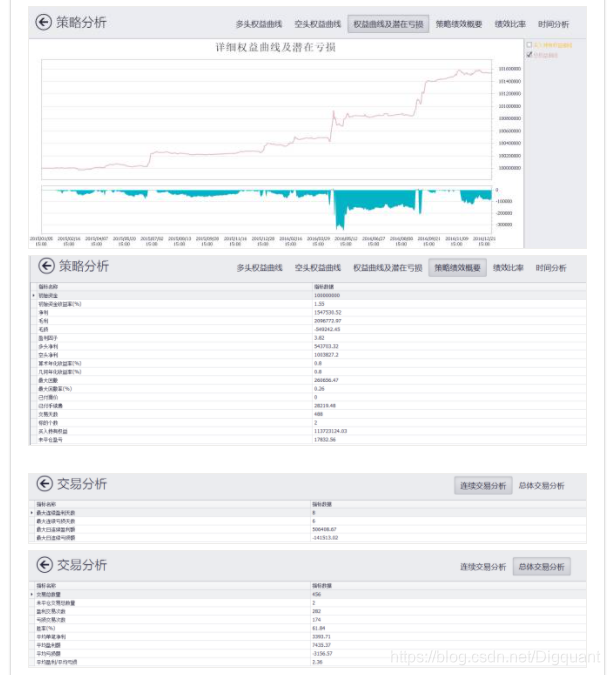Click 最大回撤 value 260656.47
This screenshot has width=610, height=675.
(x=326, y=380)
